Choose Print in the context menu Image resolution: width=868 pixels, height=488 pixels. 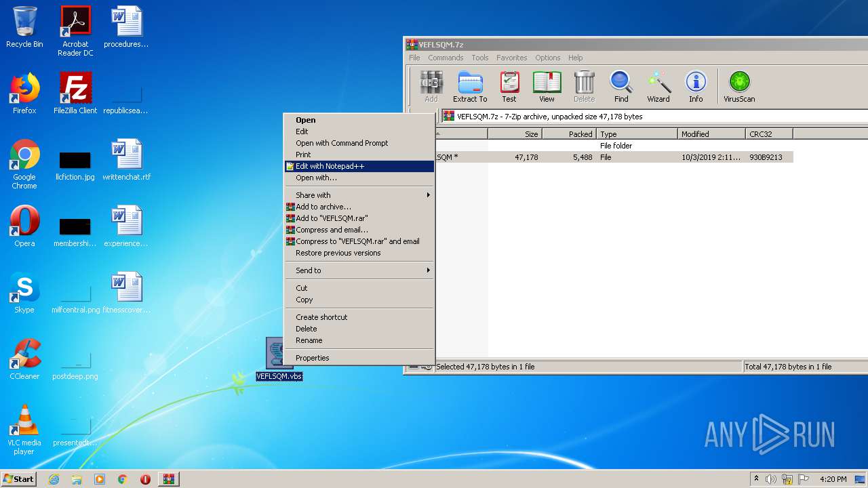point(359,155)
